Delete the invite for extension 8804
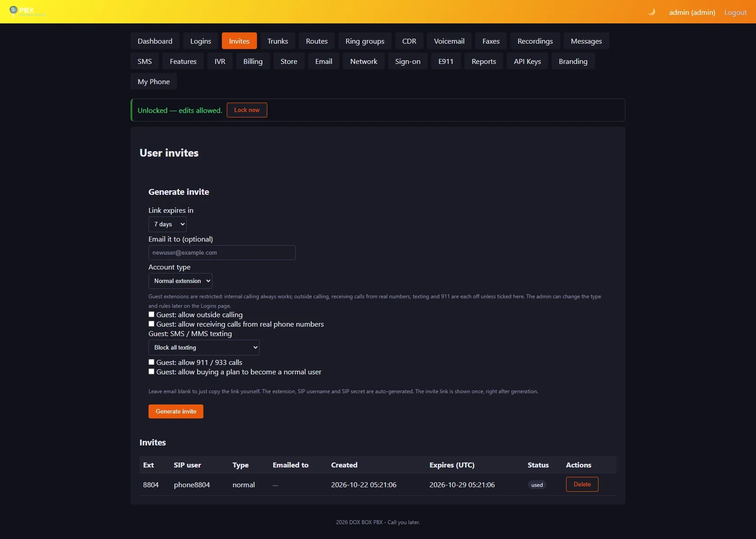The image size is (756, 539). pos(582,484)
